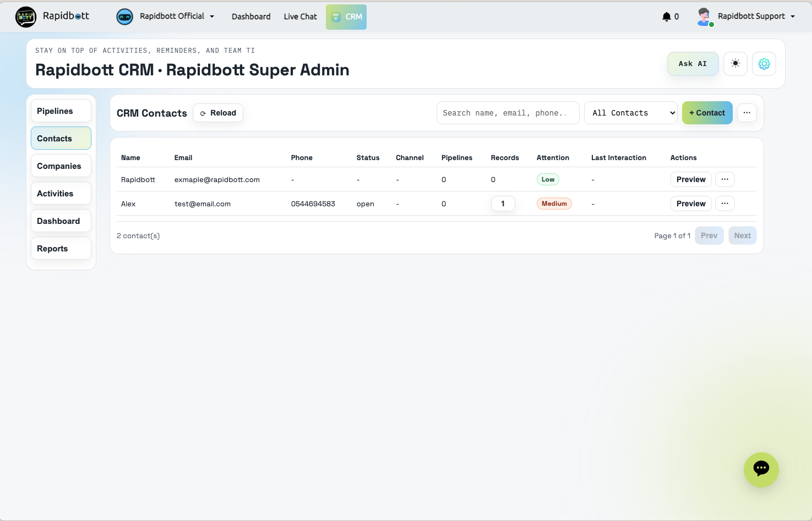Screen dimensions: 812x521
Task: Focus the search name, email, phone field
Action: click(507, 113)
